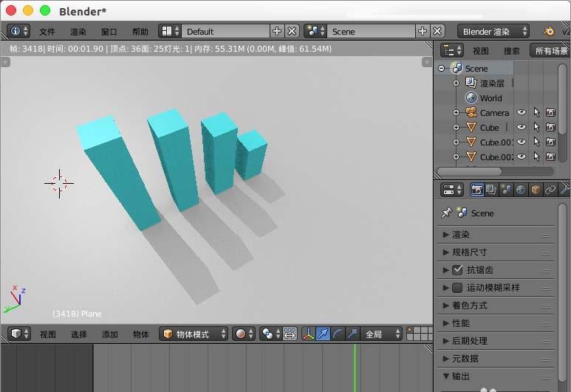Switch to Constraints properties tab

click(x=550, y=190)
